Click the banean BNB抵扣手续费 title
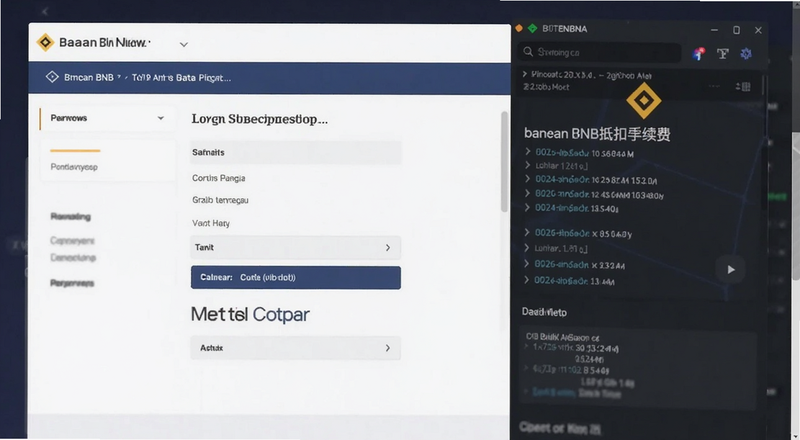 (x=597, y=134)
